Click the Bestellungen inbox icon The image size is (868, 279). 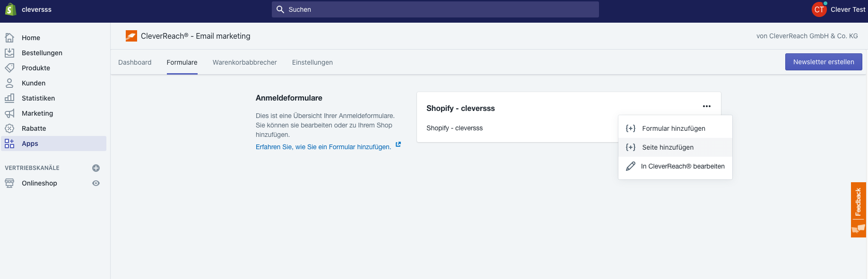click(x=9, y=53)
